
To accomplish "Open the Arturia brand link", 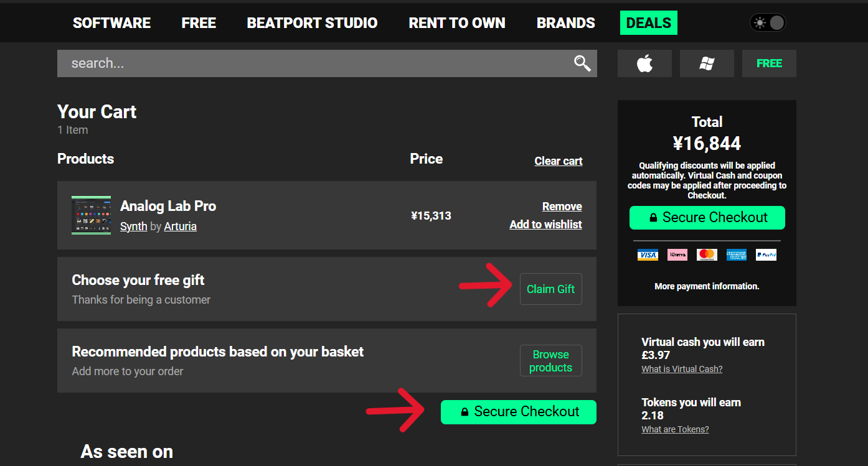I will click(181, 226).
